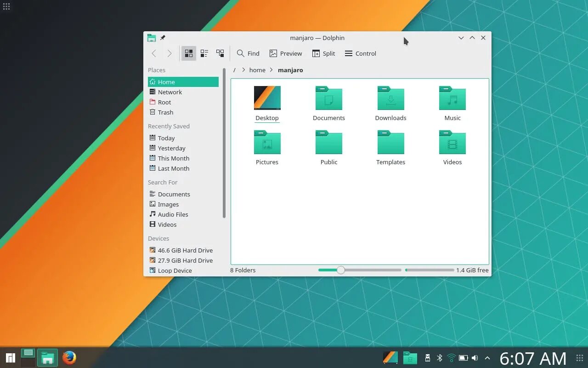Show files saved Yesterday
This screenshot has height=368, width=588.
(x=183, y=148)
